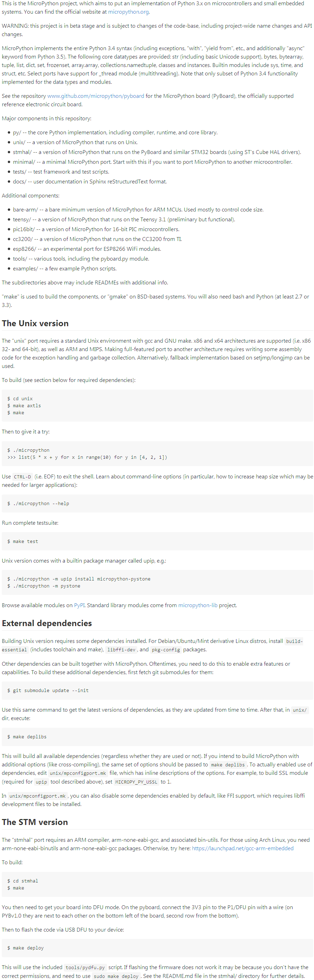Click the "cd unix" build code block
This screenshot has width=314, height=980.
pos(157,405)
